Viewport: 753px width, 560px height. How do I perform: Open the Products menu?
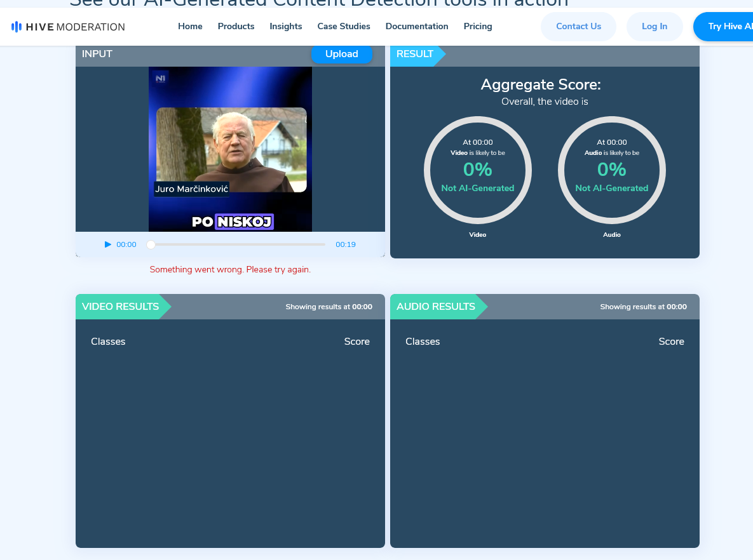236,26
